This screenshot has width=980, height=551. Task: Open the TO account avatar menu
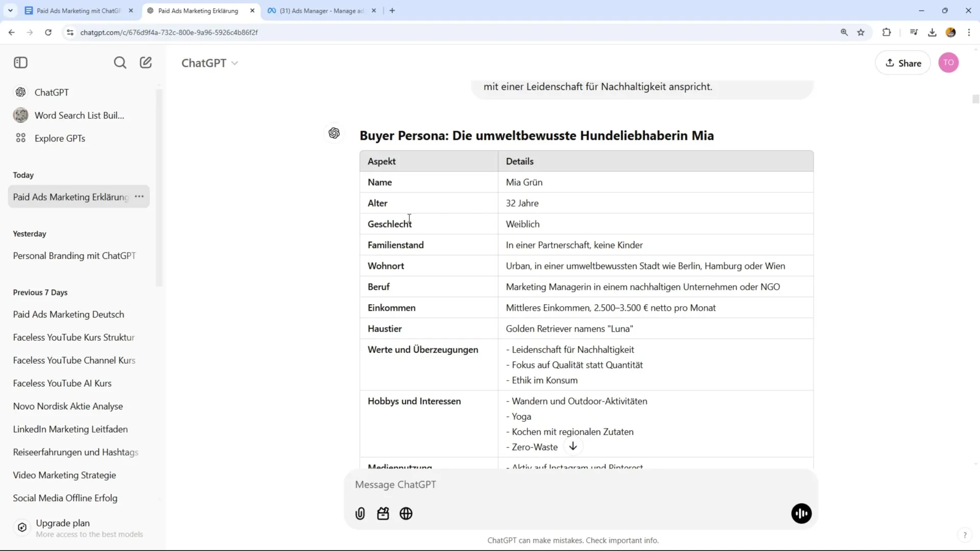pyautogui.click(x=948, y=63)
